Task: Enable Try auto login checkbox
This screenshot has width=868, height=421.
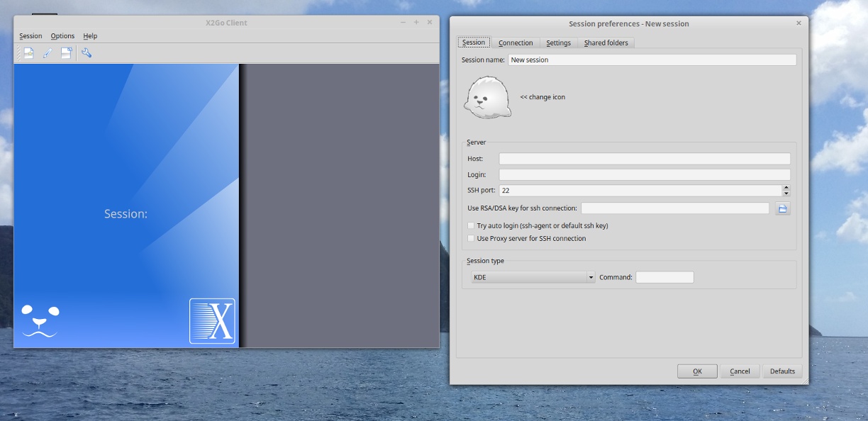Action: tap(471, 226)
